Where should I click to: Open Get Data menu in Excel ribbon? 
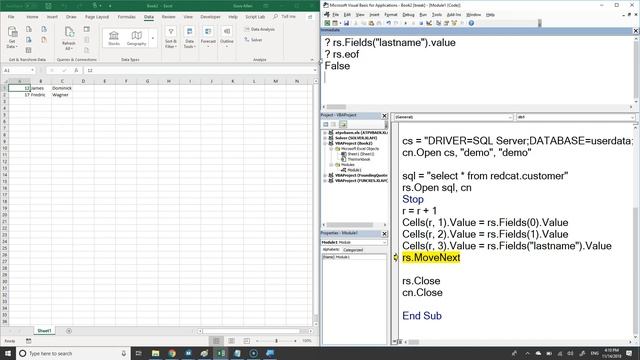(x=12, y=38)
